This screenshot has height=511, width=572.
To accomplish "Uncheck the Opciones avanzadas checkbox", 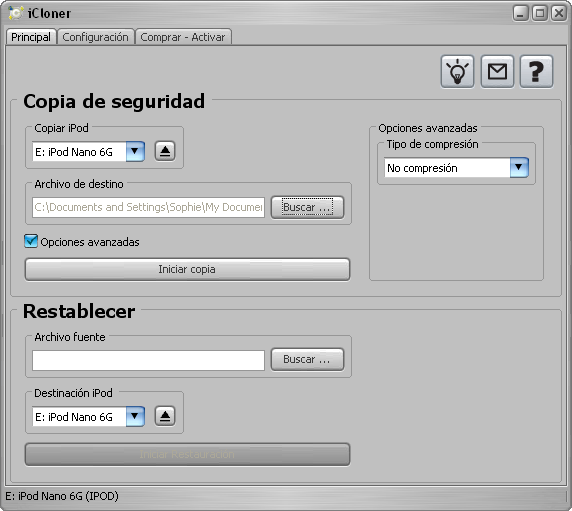I will click(x=31, y=241).
